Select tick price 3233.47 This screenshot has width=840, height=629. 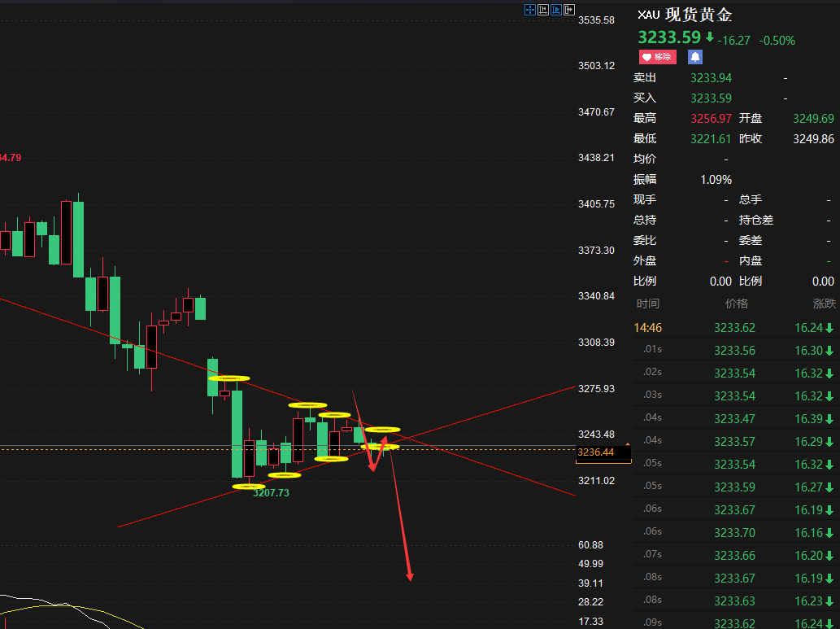pyautogui.click(x=734, y=419)
